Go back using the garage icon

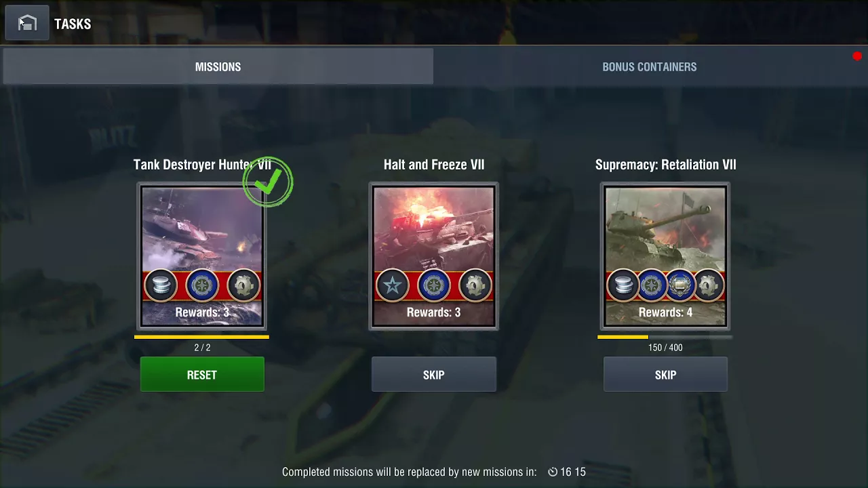click(27, 23)
